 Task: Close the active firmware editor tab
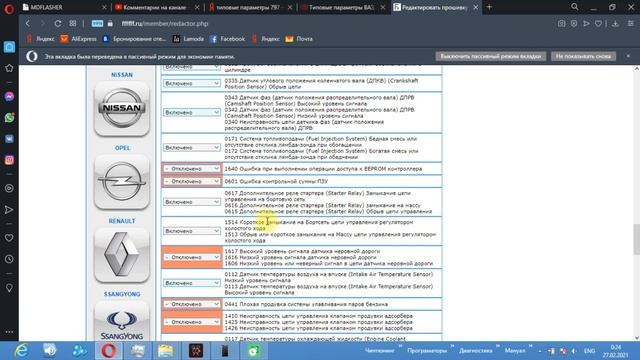pos(476,7)
